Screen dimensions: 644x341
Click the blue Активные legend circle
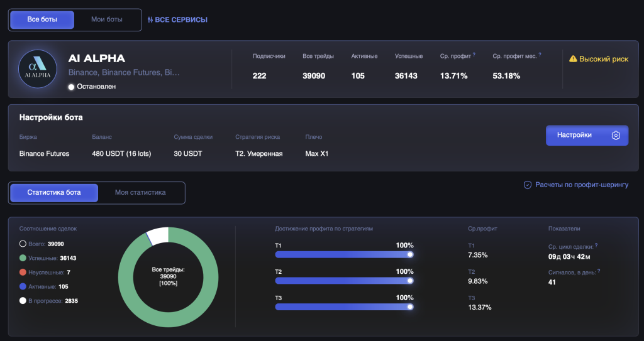click(23, 287)
